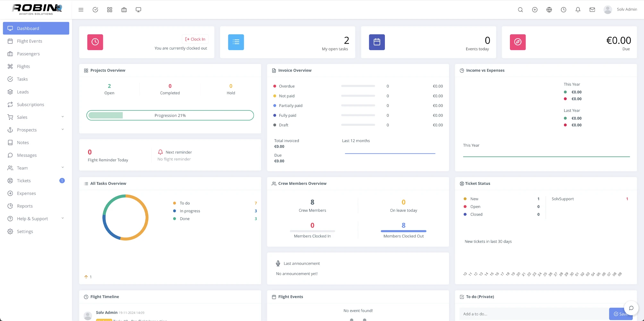
Task: Open the mail envelope icon in header
Action: pos(592,10)
